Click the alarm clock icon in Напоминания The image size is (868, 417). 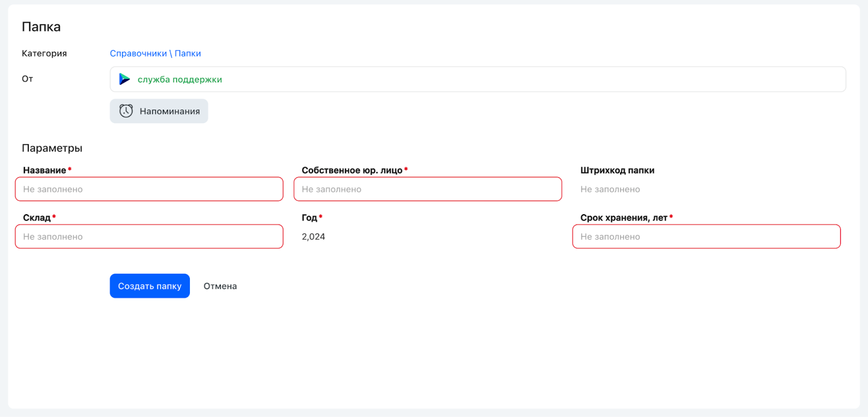click(126, 111)
